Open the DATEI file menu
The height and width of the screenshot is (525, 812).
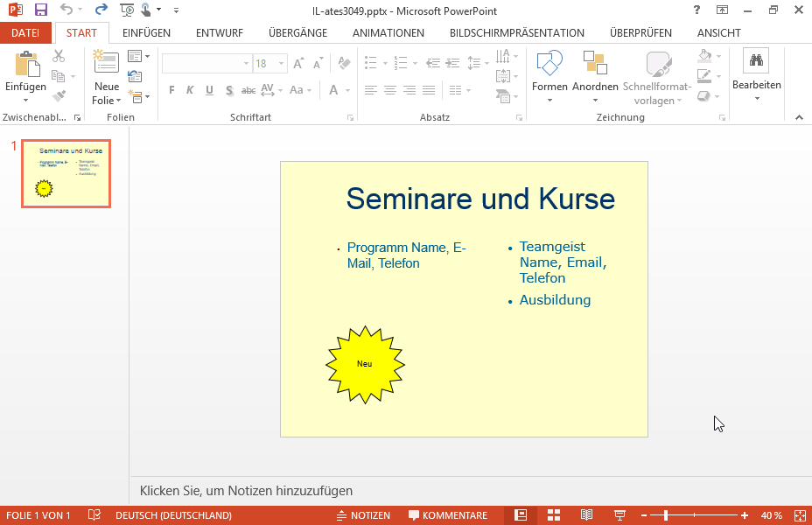25,33
